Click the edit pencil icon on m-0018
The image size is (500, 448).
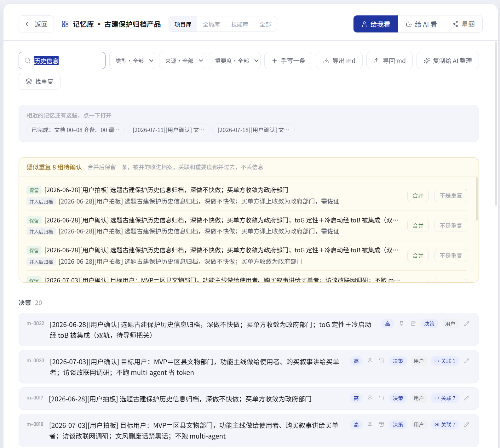point(467,425)
